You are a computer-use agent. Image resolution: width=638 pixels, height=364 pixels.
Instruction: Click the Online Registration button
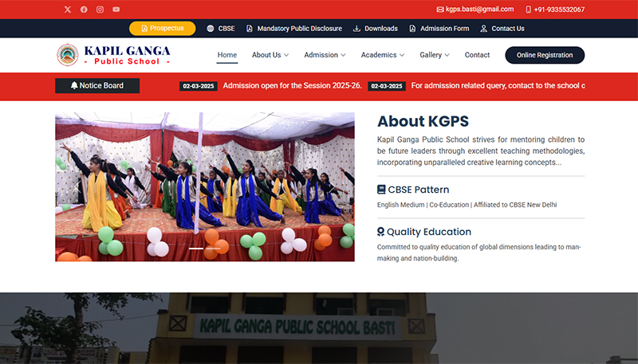coord(545,55)
